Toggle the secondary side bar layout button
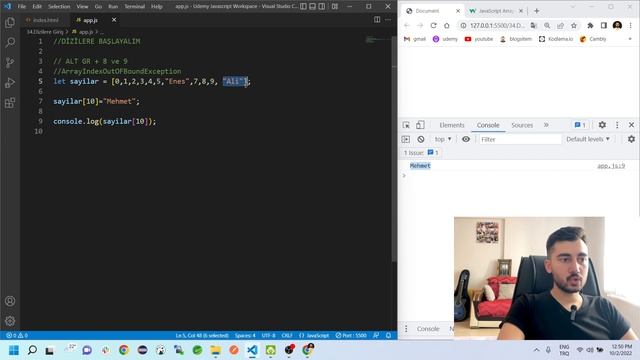This screenshot has height=360, width=640. point(322,7)
